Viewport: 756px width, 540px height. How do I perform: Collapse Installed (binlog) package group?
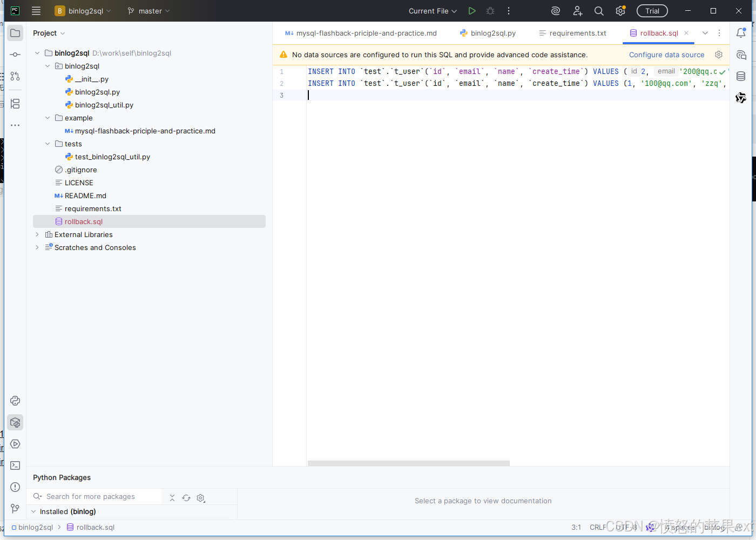33,511
